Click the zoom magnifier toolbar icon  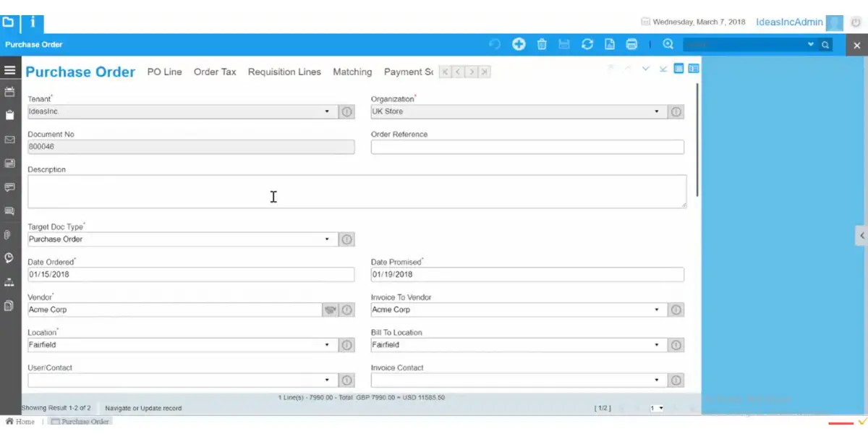pos(668,44)
